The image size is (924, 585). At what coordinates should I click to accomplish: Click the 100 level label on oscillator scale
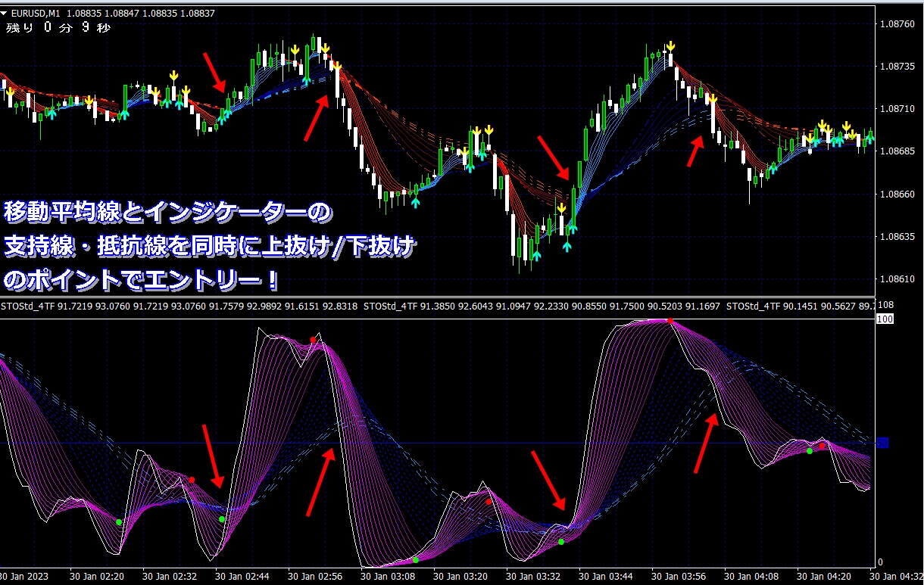pyautogui.click(x=883, y=320)
